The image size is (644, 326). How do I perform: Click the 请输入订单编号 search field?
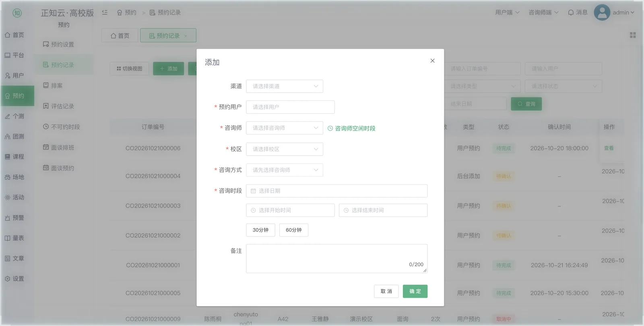point(482,69)
